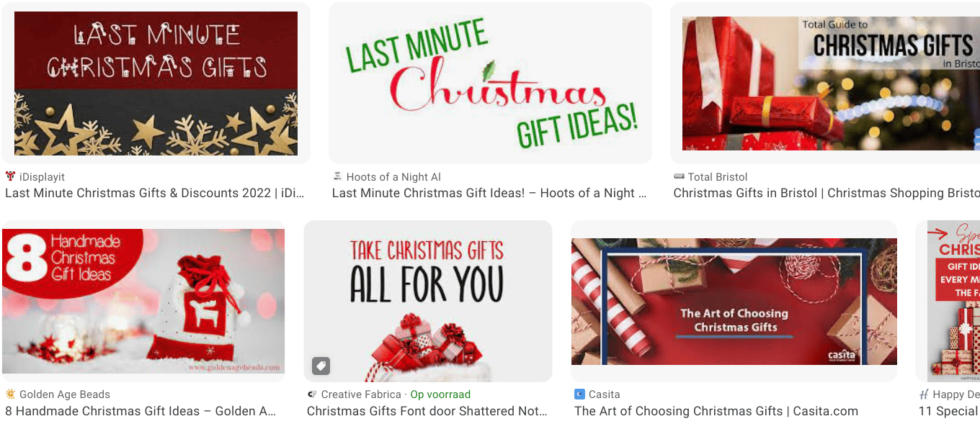Viewport: 980px width, 429px height.
Task: Open The Art of Choosing Christmas Gifts link
Action: point(716,411)
